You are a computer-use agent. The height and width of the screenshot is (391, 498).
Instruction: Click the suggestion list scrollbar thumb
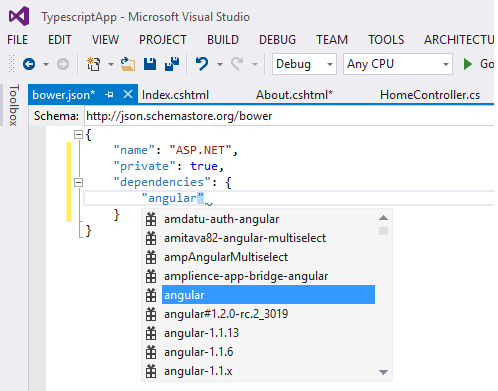(x=383, y=231)
